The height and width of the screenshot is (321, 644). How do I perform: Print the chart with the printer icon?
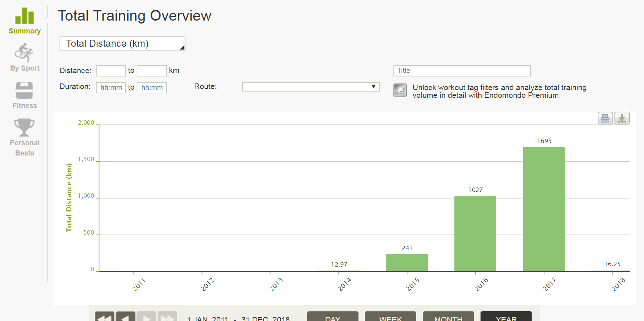605,118
